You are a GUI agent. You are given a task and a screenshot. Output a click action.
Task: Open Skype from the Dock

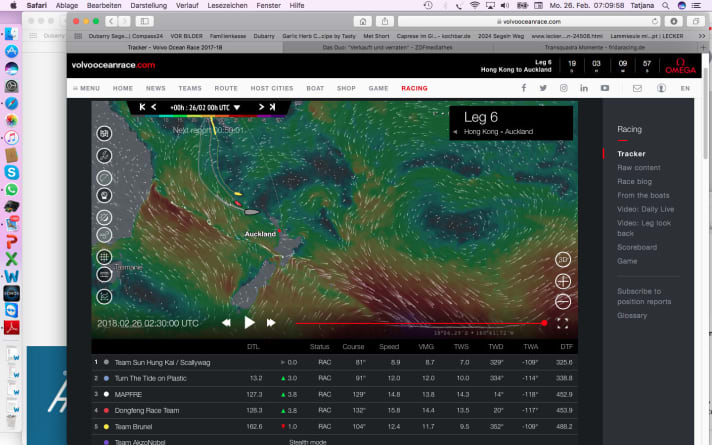point(11,172)
